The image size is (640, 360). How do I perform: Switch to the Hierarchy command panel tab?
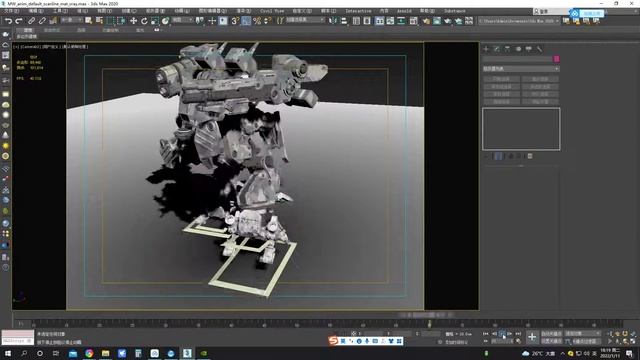tap(507, 49)
